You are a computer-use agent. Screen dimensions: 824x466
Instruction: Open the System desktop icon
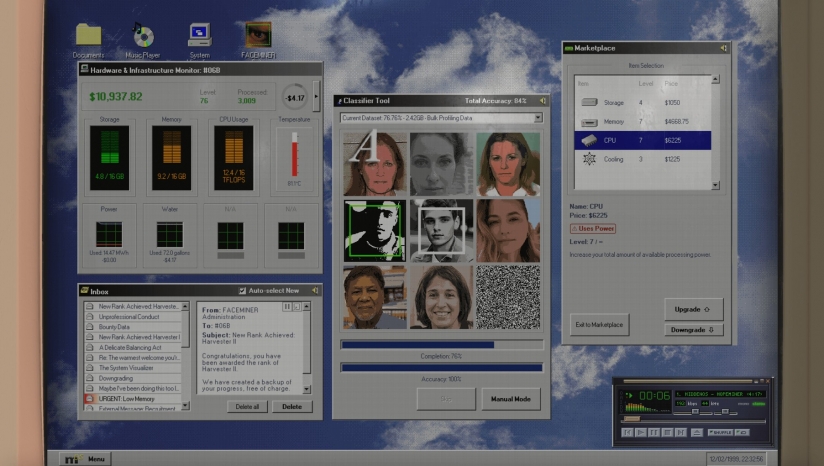tap(200, 37)
